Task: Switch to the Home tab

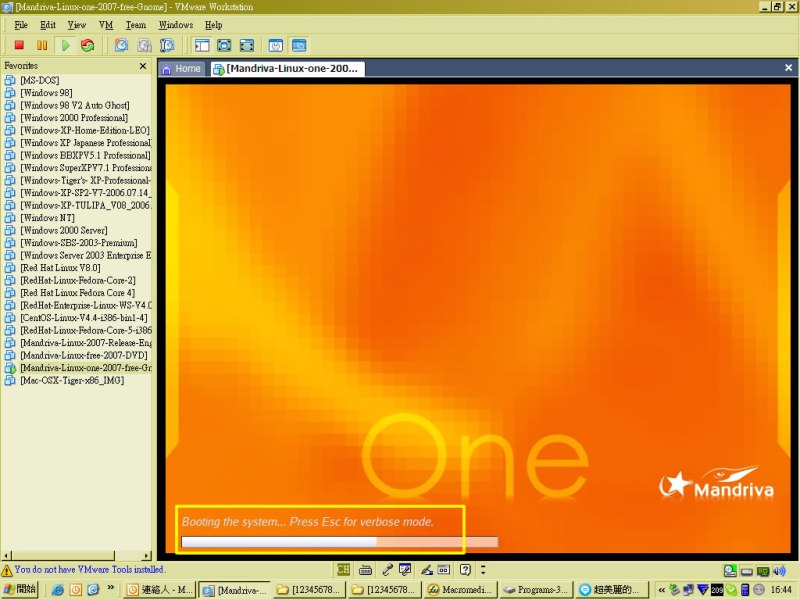Action: coord(182,68)
